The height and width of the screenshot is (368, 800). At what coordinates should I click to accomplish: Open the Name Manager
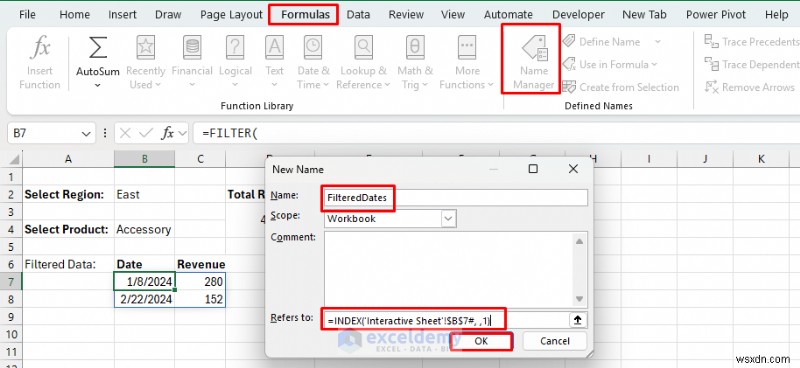[534, 62]
